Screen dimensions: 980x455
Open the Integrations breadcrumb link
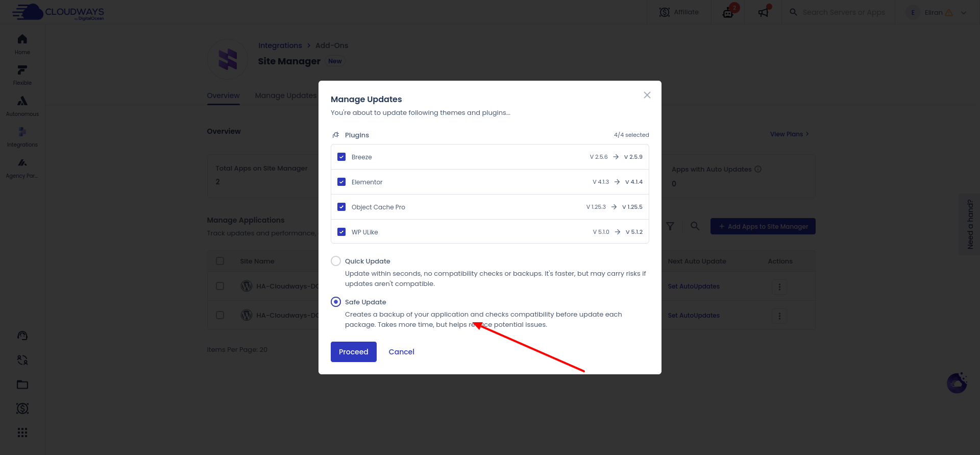(x=280, y=45)
